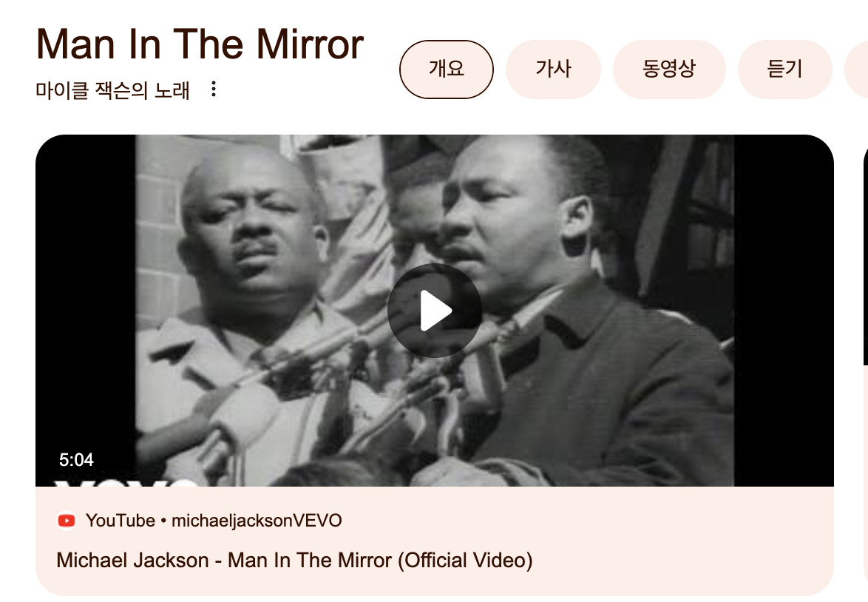Switch to the 가사 lyrics tab
This screenshot has height=602, width=868.
553,70
